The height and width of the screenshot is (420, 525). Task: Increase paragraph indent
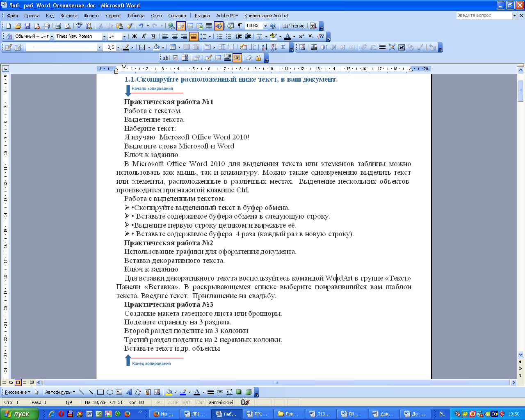pyautogui.click(x=248, y=37)
